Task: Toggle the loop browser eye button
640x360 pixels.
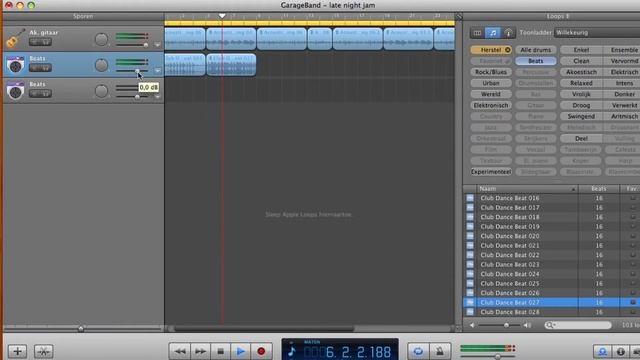Action: coord(602,351)
